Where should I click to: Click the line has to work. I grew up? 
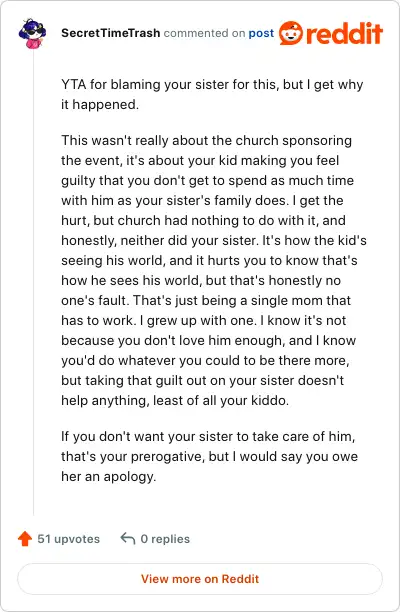pyautogui.click(x=204, y=320)
